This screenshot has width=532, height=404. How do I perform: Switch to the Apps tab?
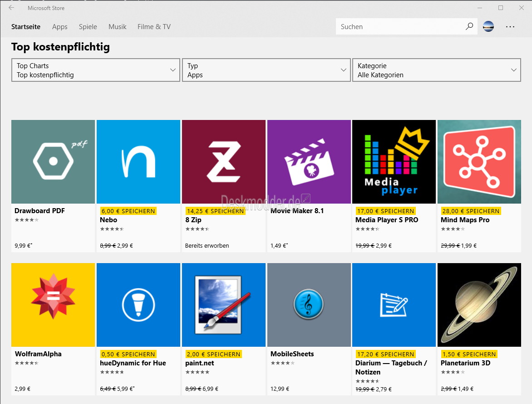60,26
